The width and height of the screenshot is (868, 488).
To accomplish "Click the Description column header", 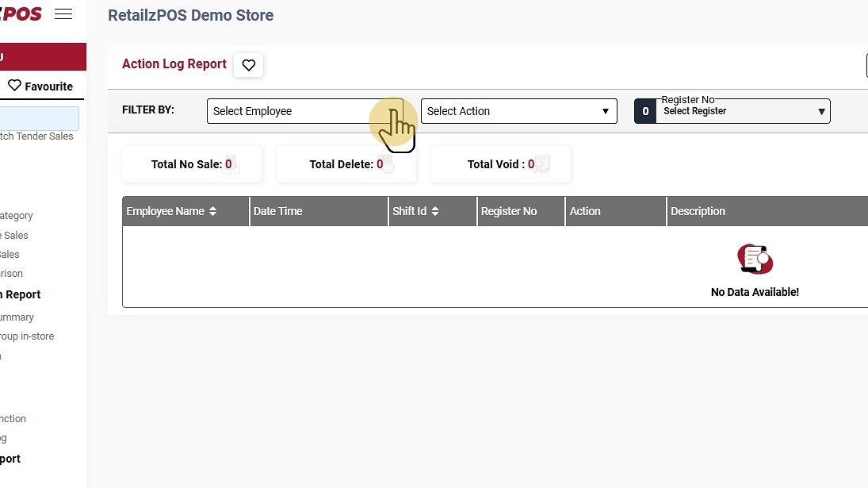I will 698,212.
